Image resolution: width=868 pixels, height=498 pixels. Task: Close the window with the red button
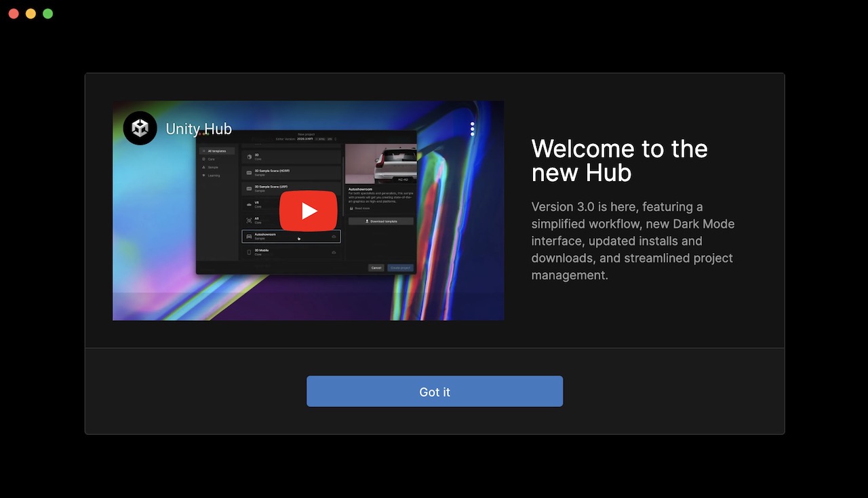pos(14,14)
